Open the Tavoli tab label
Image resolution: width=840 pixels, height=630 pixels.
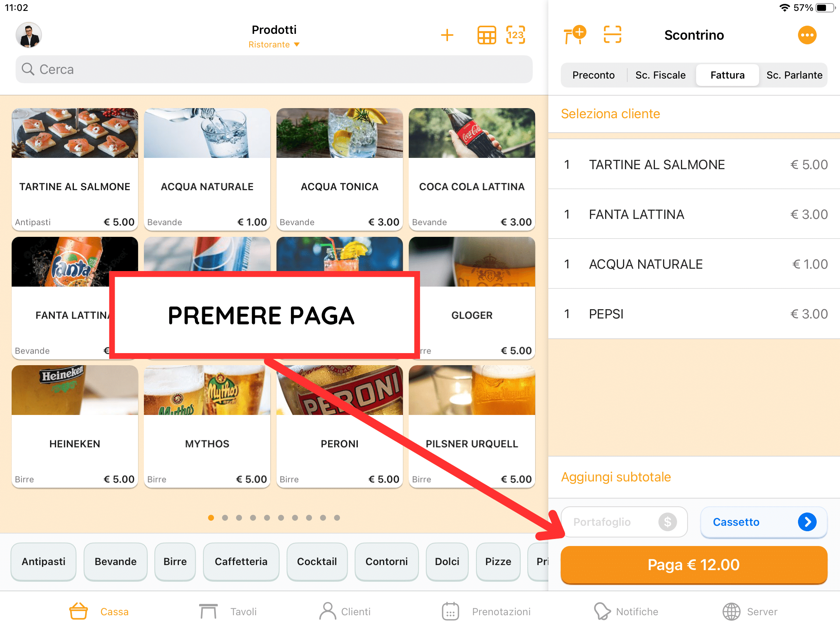point(243,612)
